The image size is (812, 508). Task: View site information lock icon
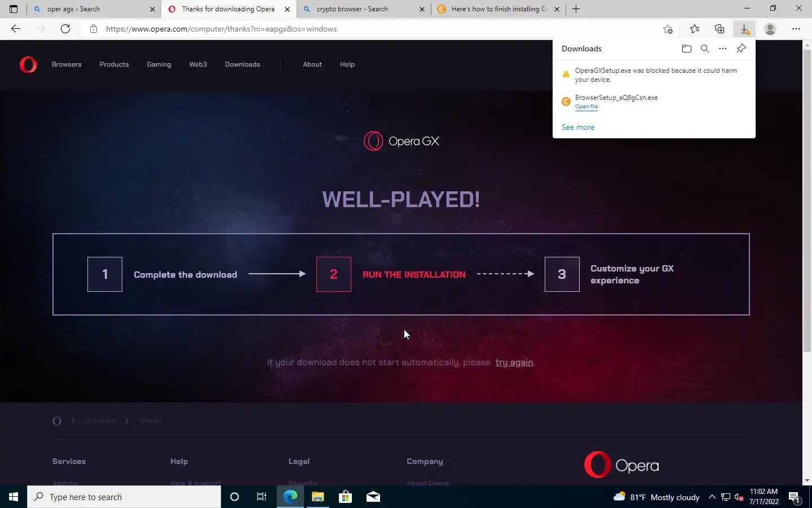[94, 29]
